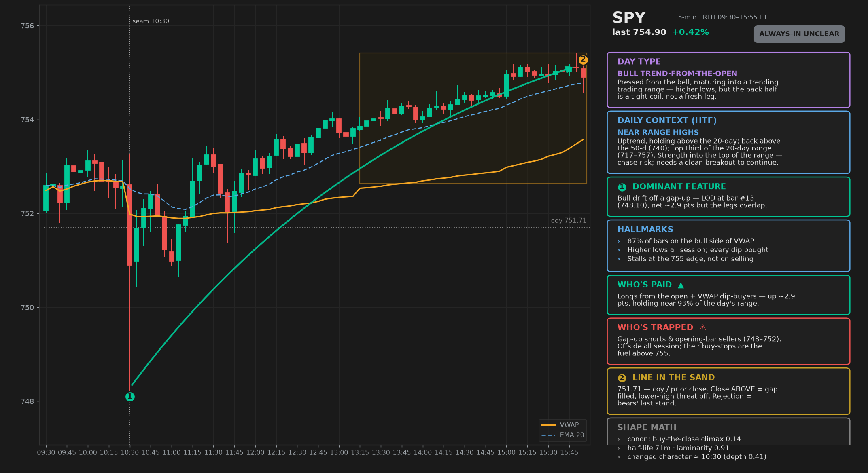Click the 12:00 time axis label
Image resolution: width=868 pixels, height=473 pixels.
click(255, 453)
